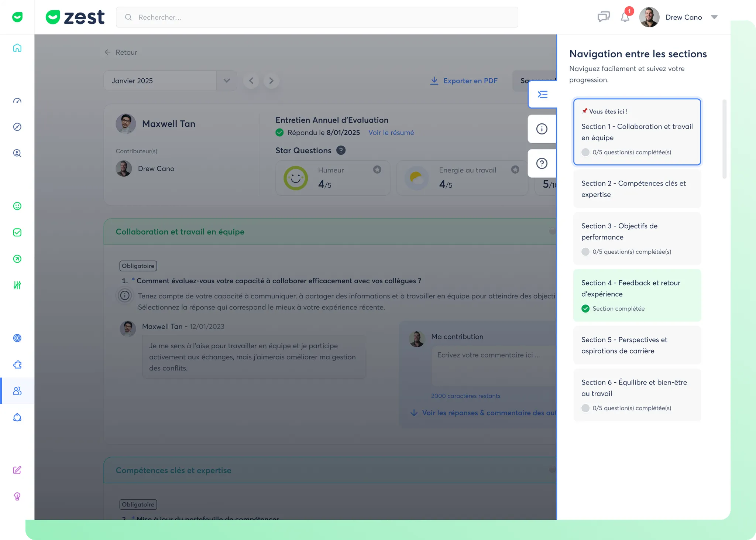Viewport: 756px width, 540px height.
Task: Open the smiley mood icon in sidebar
Action: click(x=17, y=206)
